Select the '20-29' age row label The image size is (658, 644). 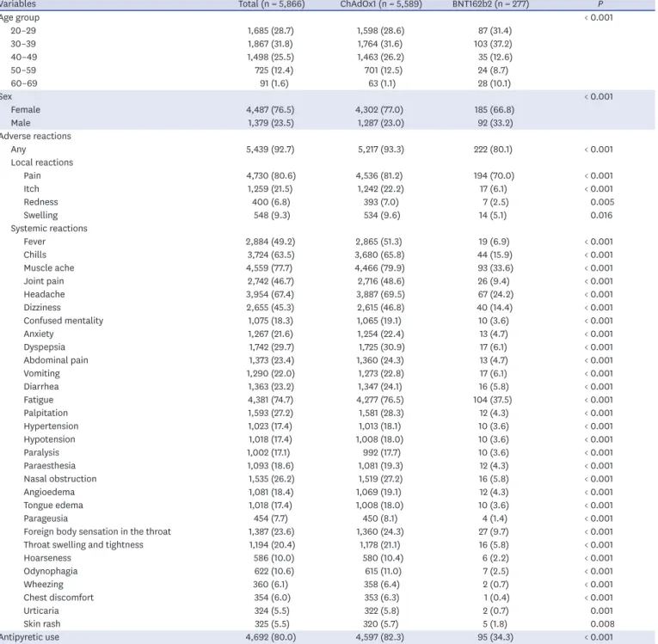click(23, 31)
